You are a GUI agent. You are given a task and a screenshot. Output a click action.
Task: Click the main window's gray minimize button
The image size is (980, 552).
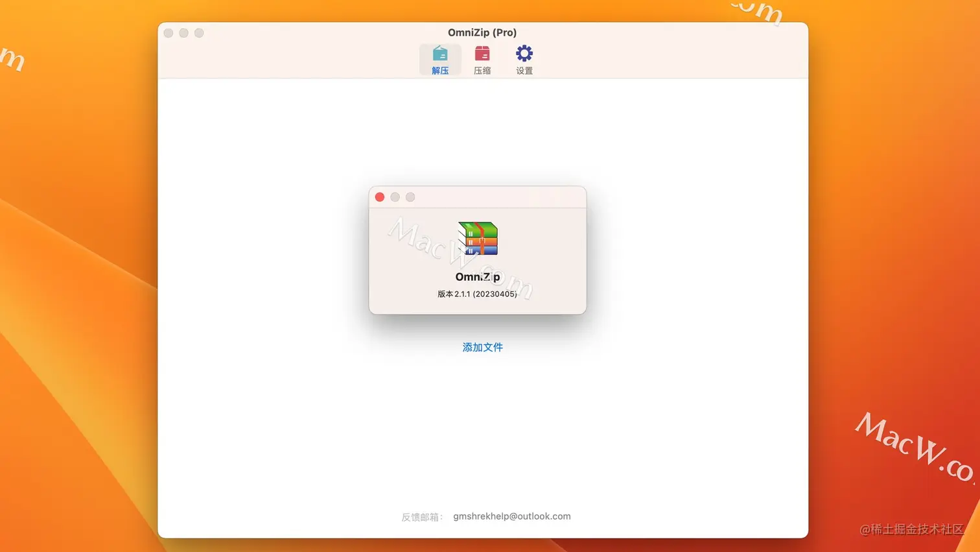tap(184, 33)
